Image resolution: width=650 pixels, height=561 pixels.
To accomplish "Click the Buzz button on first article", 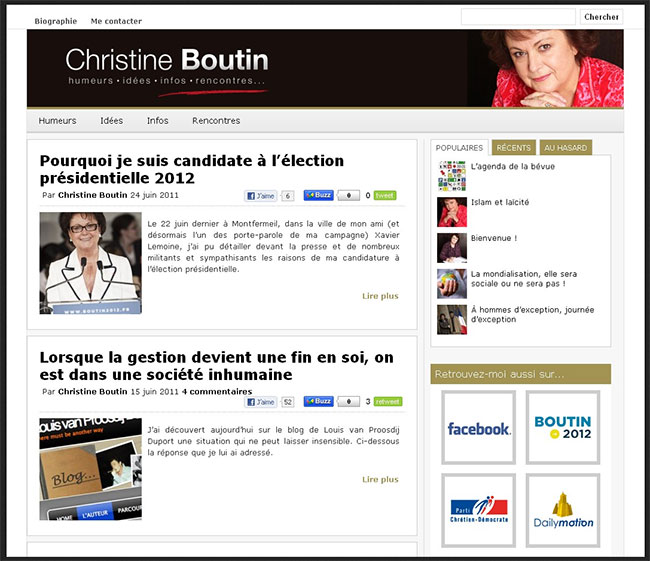I will [318, 196].
